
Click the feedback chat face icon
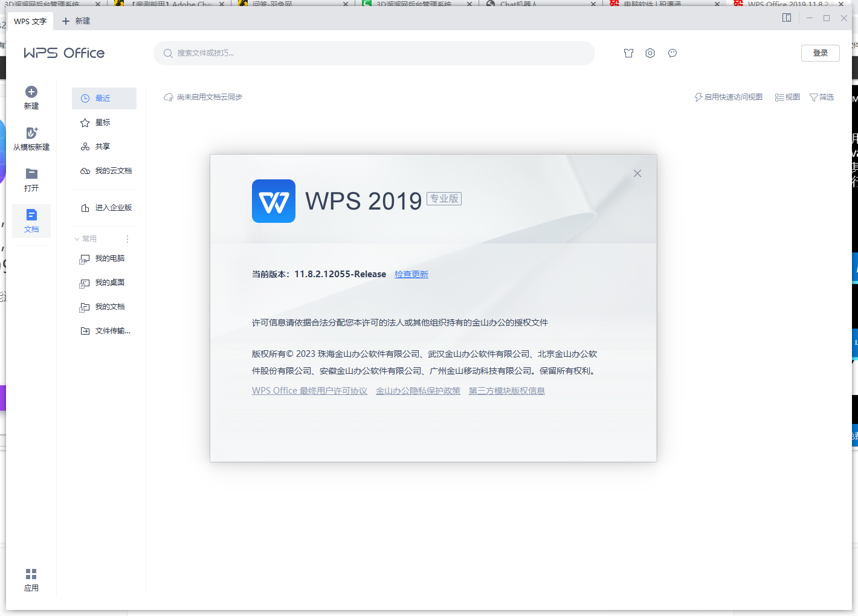click(x=673, y=53)
